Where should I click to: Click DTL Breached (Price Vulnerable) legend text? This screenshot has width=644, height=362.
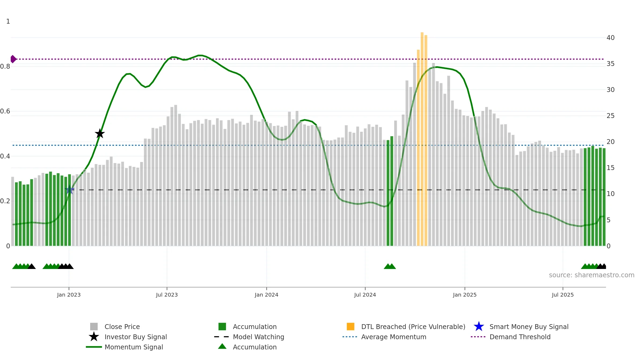point(413,327)
